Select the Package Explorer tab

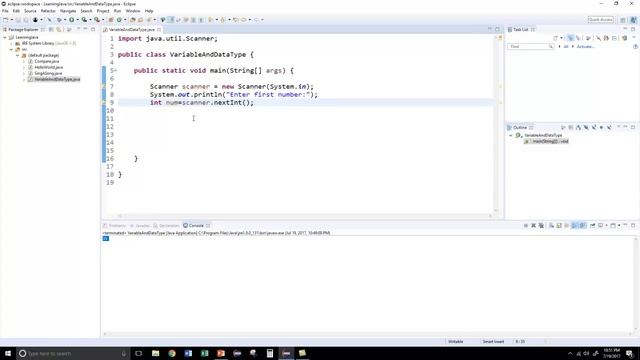pos(23,29)
